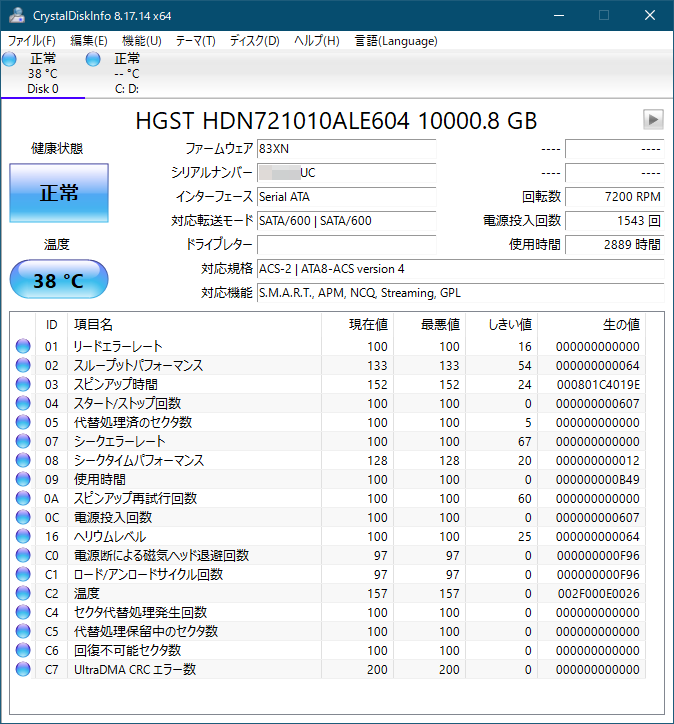
Task: Open the ファイル(F) menu
Action: click(x=31, y=41)
